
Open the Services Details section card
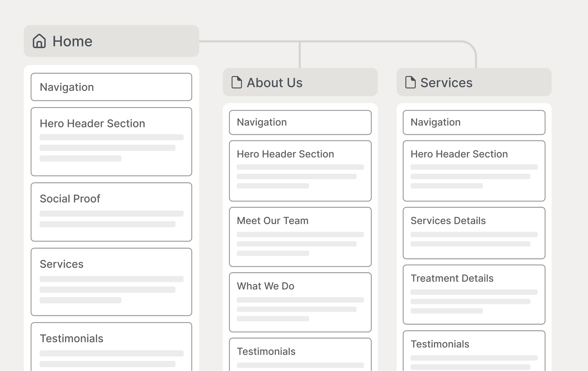point(474,233)
